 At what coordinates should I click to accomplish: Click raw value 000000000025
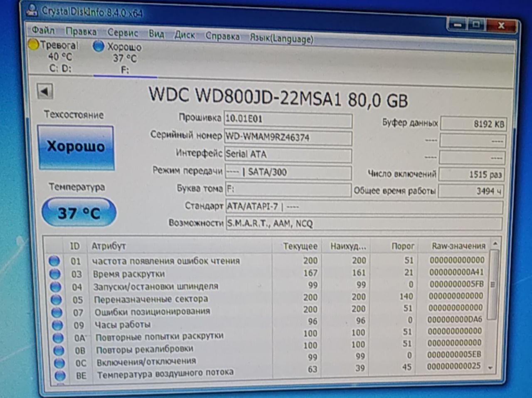(453, 366)
